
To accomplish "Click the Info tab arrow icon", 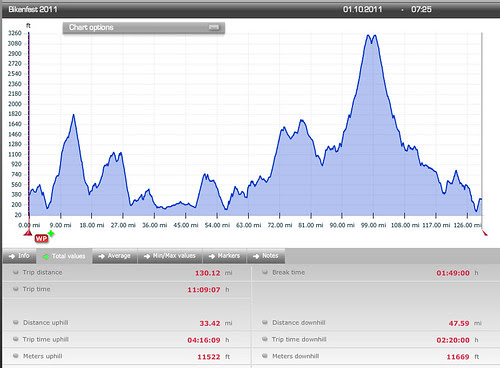I will point(12,256).
